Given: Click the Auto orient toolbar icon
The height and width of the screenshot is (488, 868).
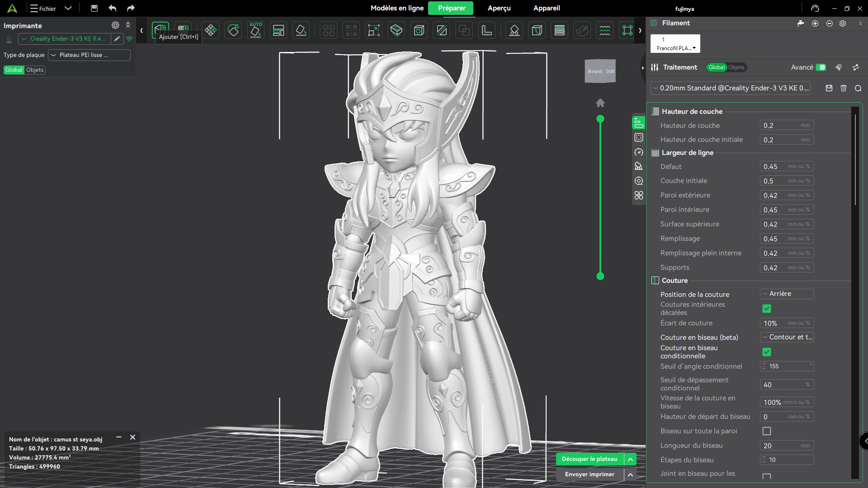Looking at the screenshot, I should click(256, 30).
